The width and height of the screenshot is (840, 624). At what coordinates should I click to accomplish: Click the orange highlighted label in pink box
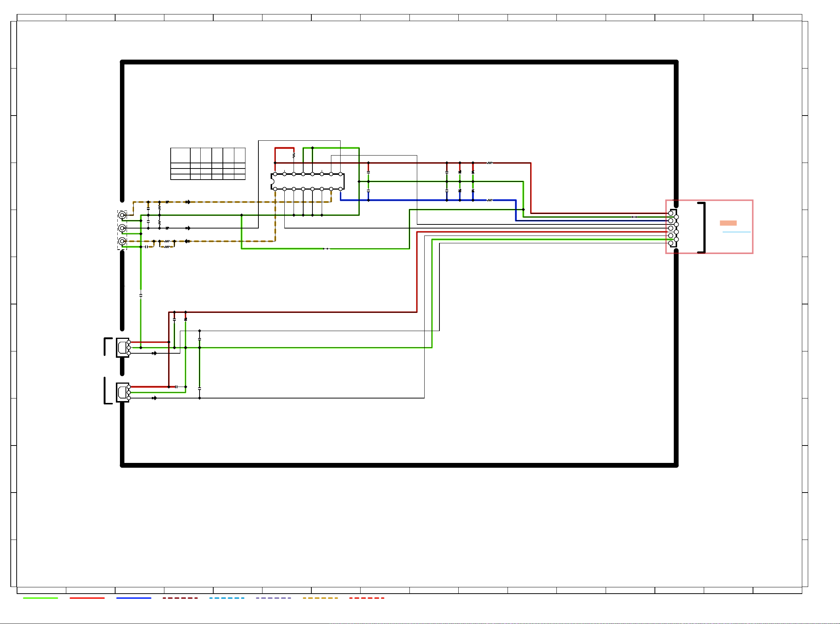pos(728,223)
